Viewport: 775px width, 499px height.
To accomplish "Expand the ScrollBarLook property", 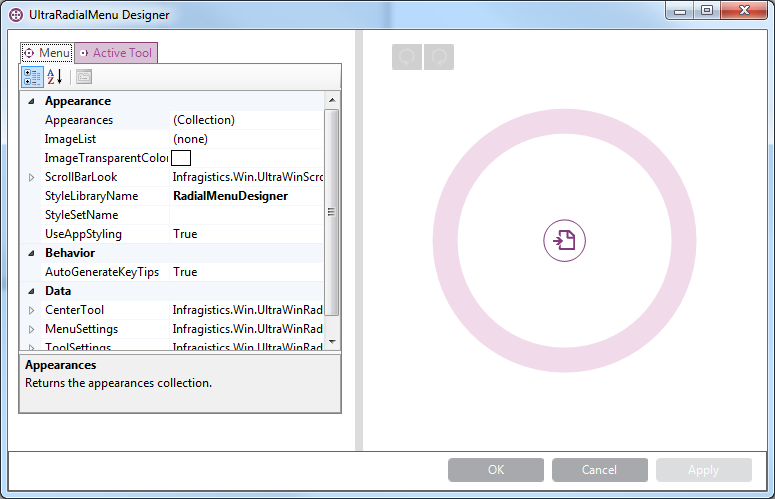I will pyautogui.click(x=31, y=177).
